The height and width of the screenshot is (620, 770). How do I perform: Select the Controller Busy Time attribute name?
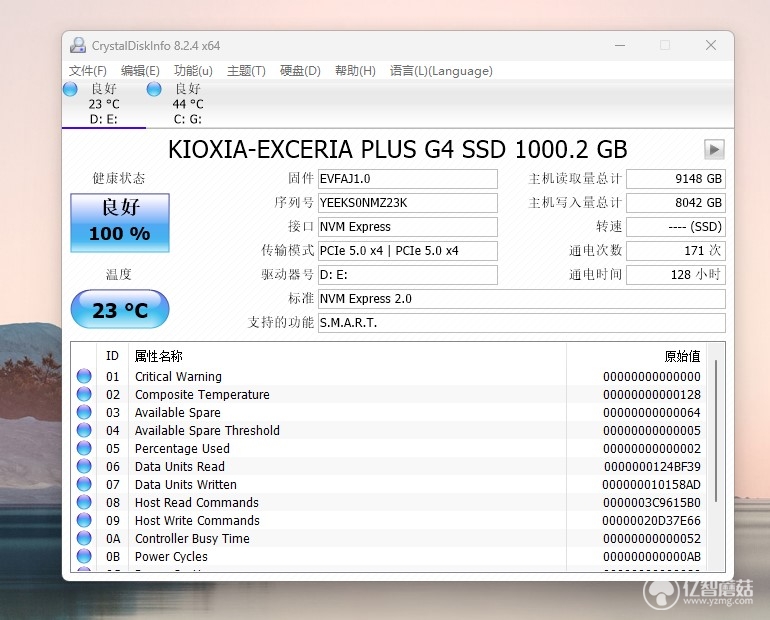pos(192,539)
